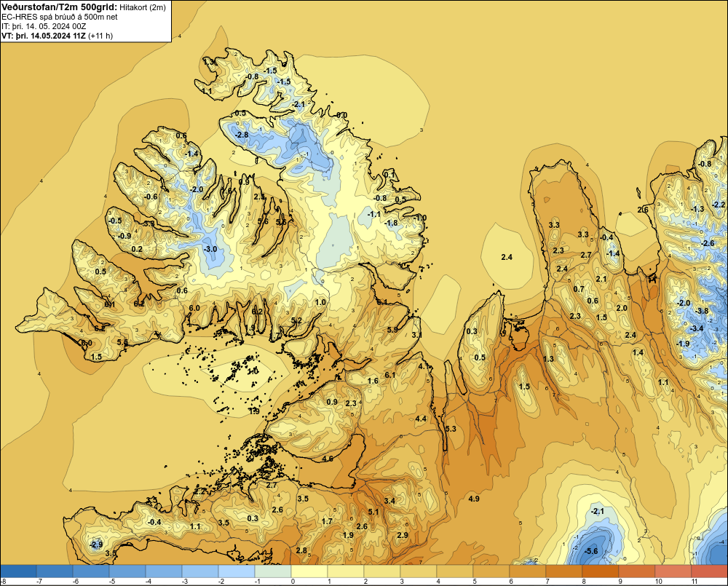Click the dark blue -8 to -7 legend swatch
728x586 pixels.
click(18, 571)
